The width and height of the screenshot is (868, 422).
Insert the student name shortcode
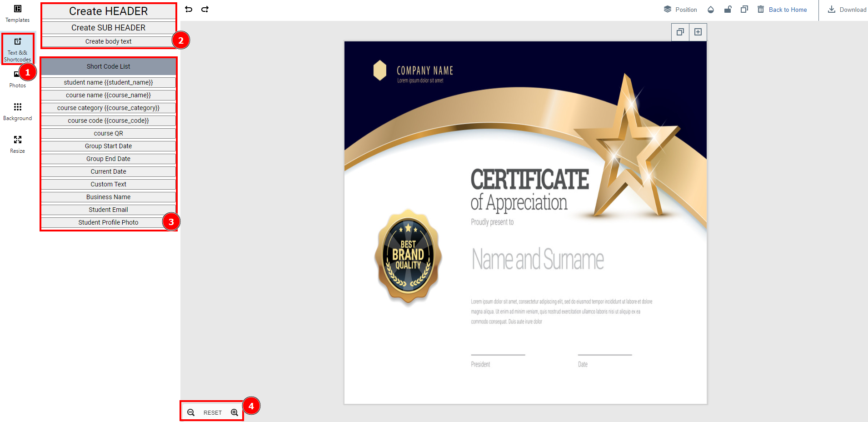tap(108, 82)
